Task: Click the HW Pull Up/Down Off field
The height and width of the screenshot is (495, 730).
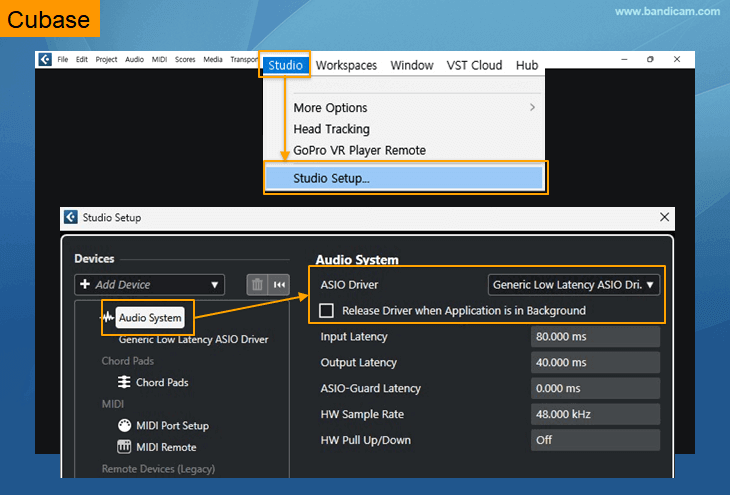Action: [595, 440]
